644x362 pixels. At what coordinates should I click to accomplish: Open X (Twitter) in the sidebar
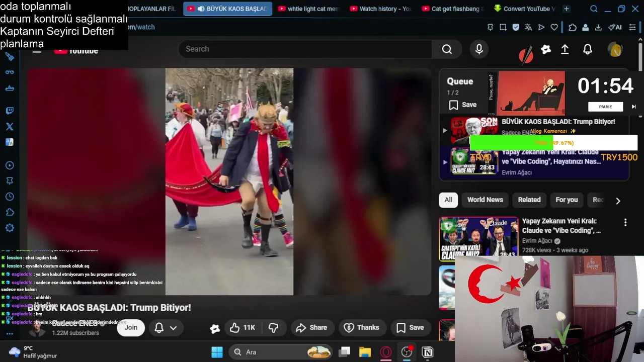point(10,127)
